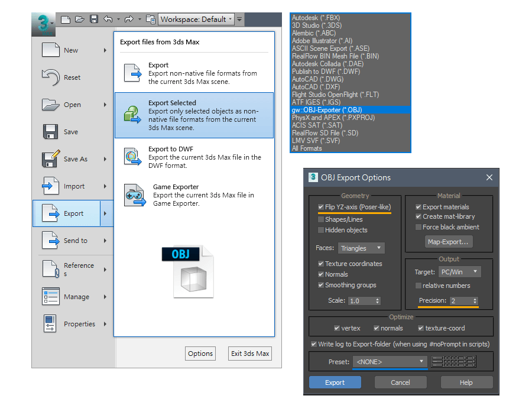Toggle the Normals geometry checkbox
Image resolution: width=532 pixels, height=402 pixels.
(320, 274)
